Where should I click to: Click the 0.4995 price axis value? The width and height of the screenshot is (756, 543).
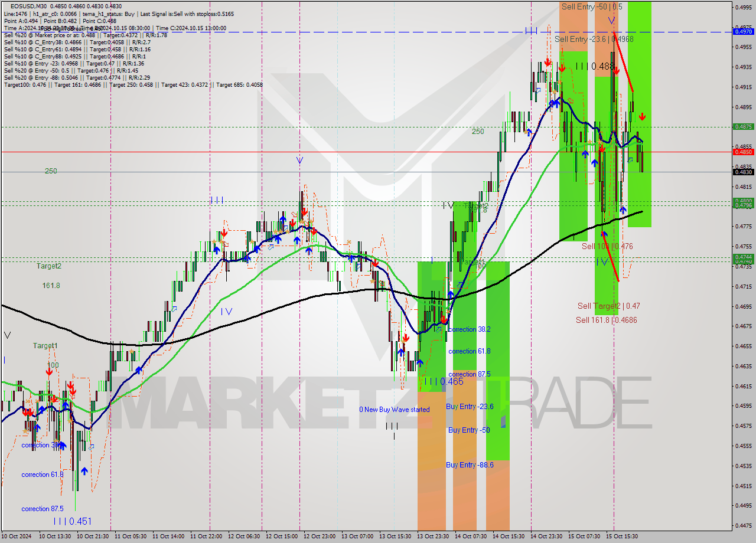743,7
